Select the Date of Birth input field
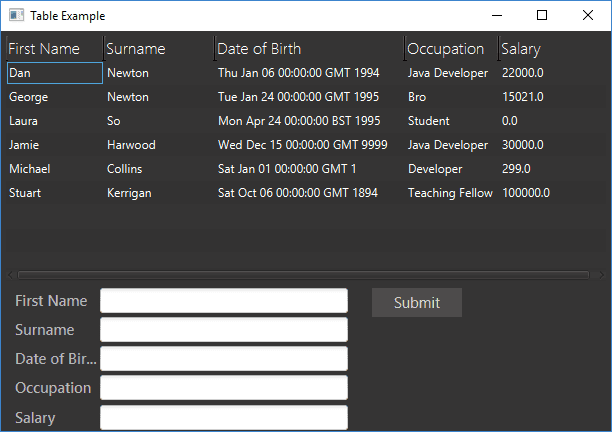The height and width of the screenshot is (432, 612). pos(223,359)
